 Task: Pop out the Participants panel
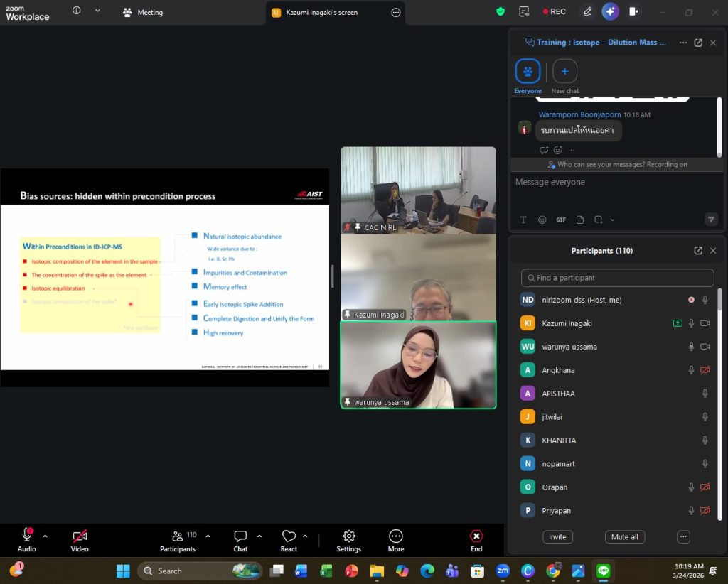coord(698,251)
